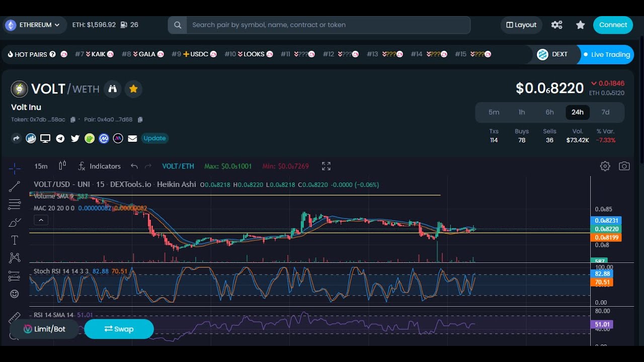Take chart snapshot with camera icon
Screen dimensions: 644x362
click(624, 166)
